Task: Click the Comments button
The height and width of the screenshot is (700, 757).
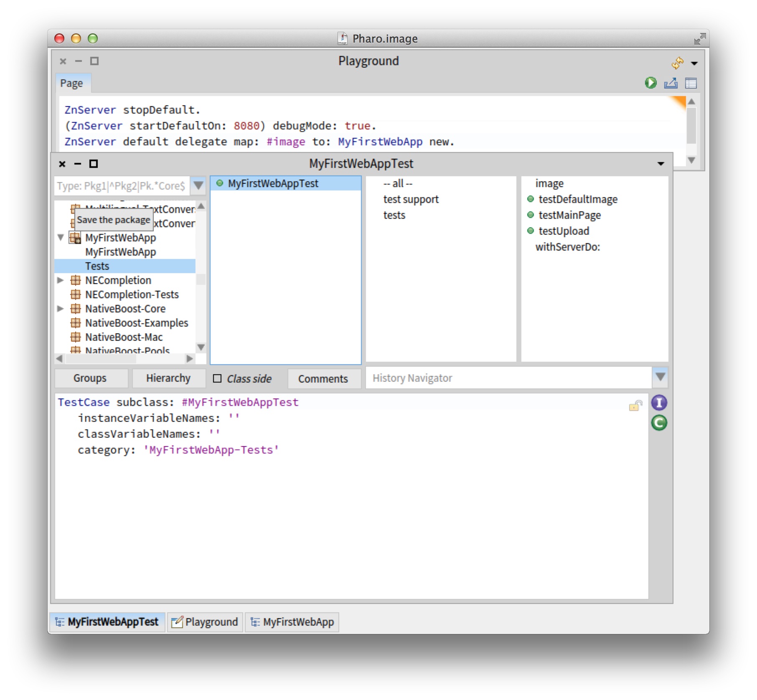Action: (x=323, y=378)
